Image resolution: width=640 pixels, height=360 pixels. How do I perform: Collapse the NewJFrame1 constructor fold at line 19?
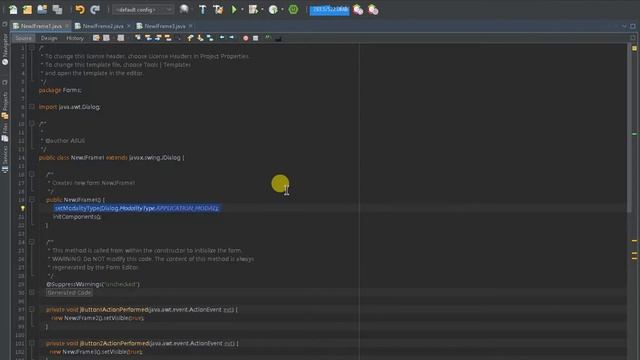(31, 200)
